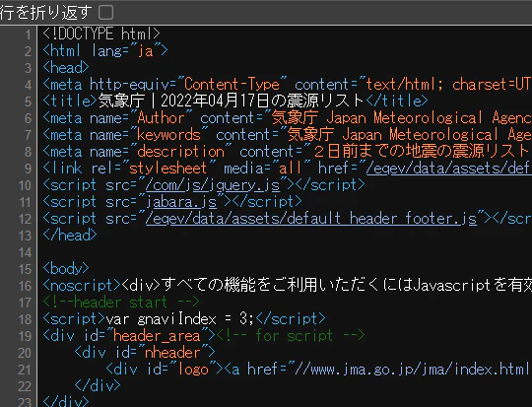Follow the jabara.js source link
This screenshot has width=532, height=407.
[x=181, y=202]
